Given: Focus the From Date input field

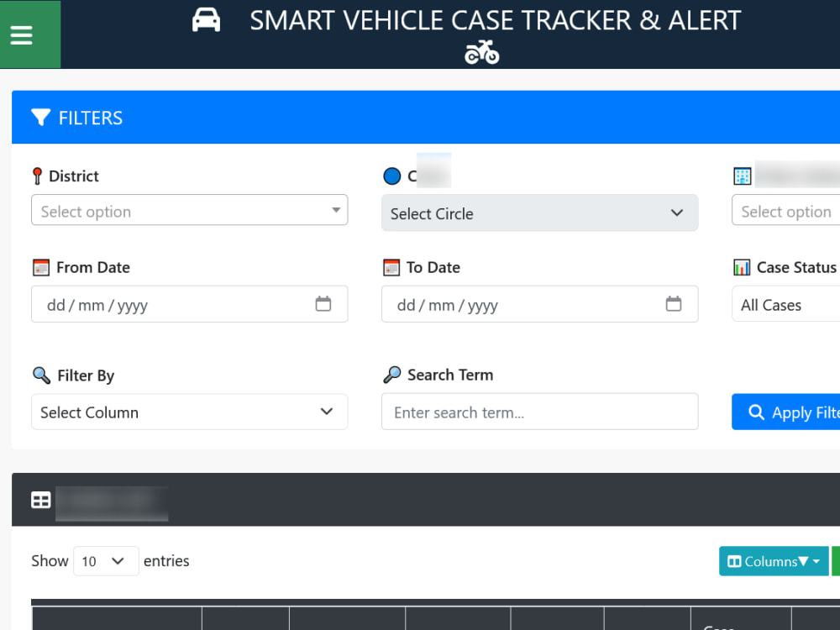Looking at the screenshot, I should point(190,304).
